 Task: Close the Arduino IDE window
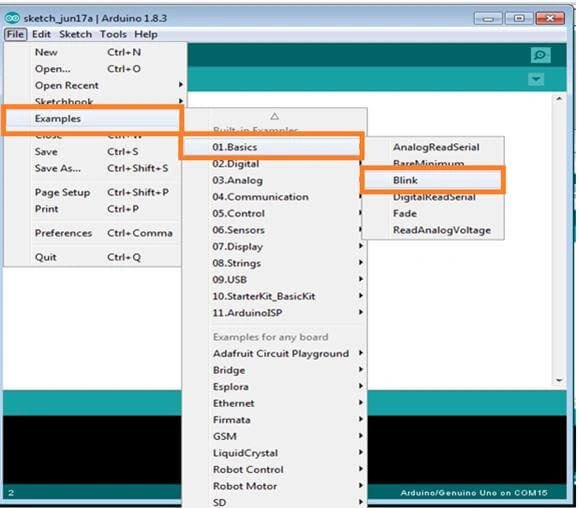[550, 18]
